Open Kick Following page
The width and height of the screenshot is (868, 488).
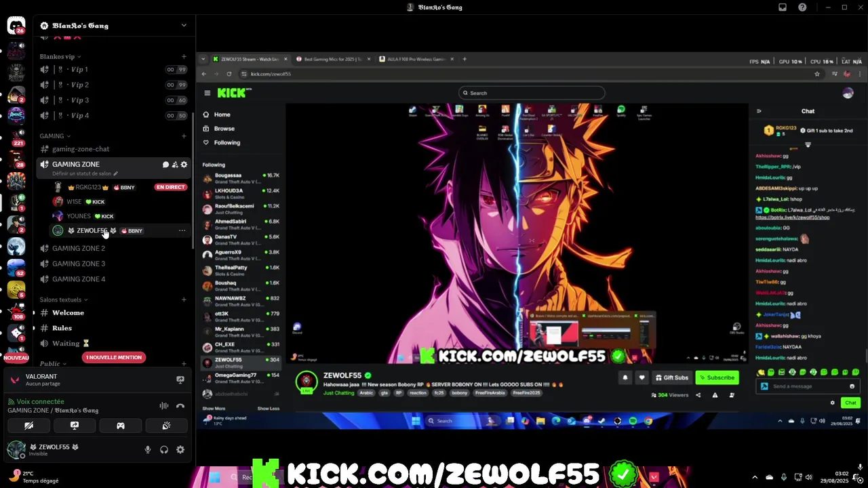tap(222, 142)
